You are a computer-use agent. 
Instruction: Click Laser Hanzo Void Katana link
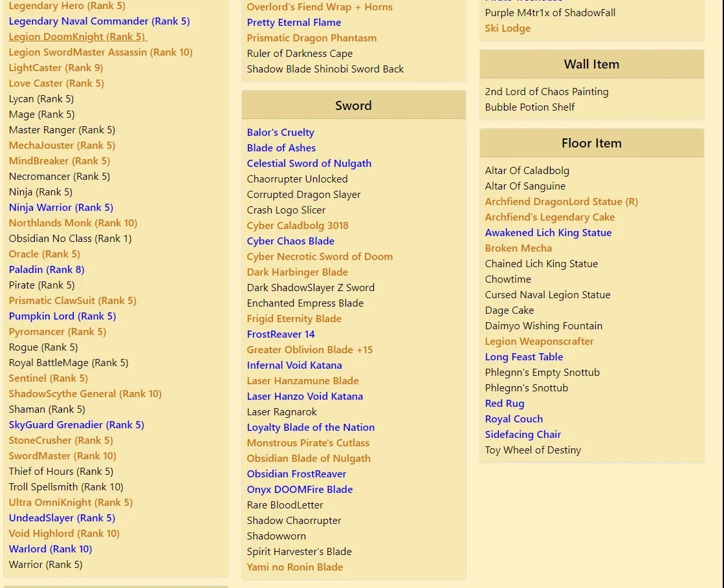[x=305, y=397]
